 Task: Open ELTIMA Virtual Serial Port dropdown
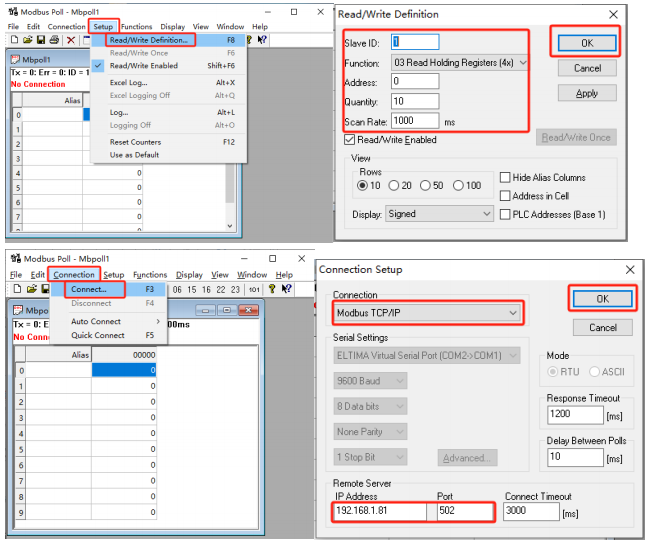(427, 355)
